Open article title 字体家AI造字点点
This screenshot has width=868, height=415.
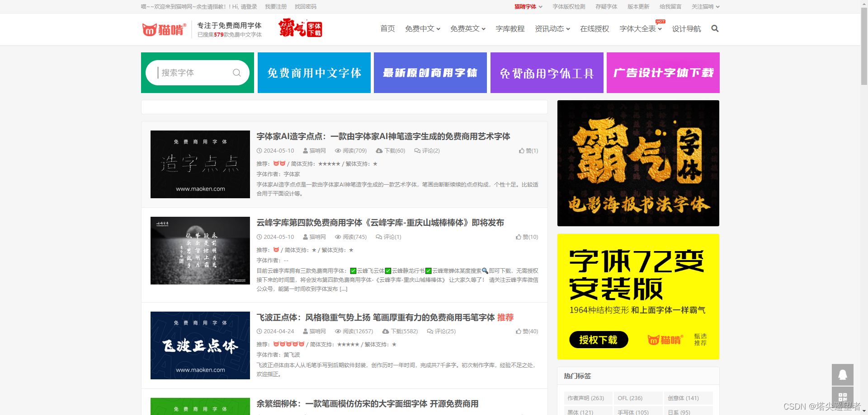pyautogui.click(x=383, y=136)
